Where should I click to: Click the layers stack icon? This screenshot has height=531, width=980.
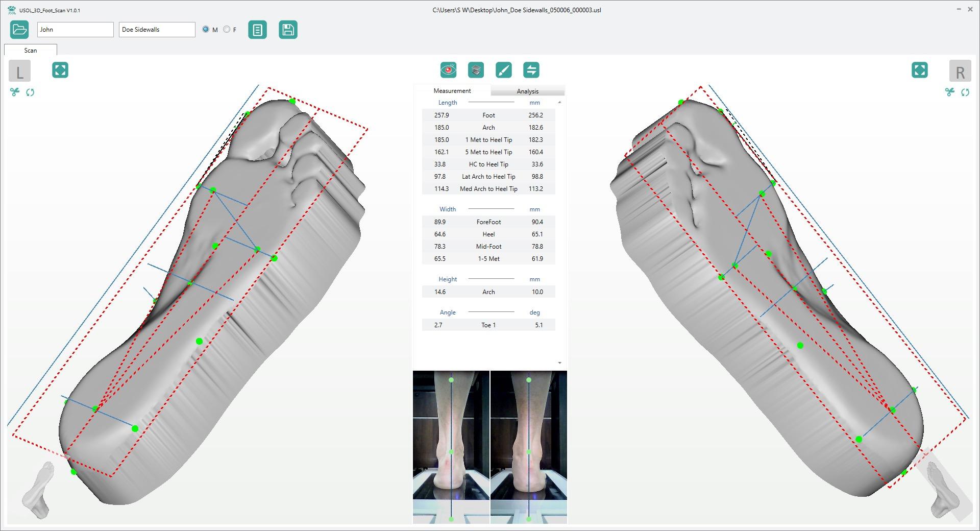click(x=476, y=70)
